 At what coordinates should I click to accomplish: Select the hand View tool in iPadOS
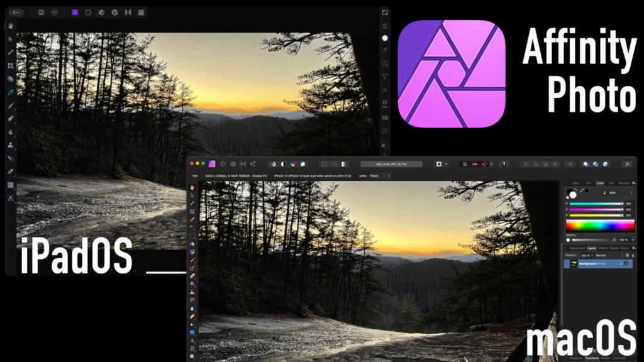[11, 26]
